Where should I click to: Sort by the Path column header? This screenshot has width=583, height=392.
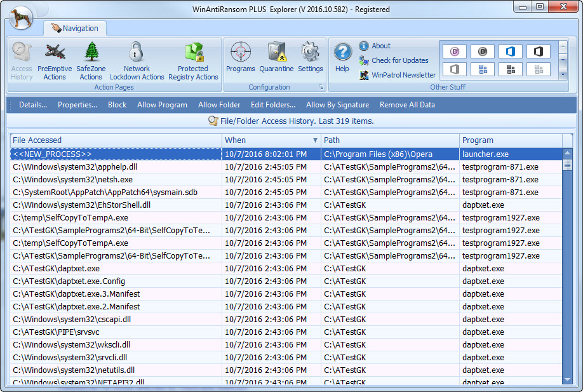coord(390,140)
